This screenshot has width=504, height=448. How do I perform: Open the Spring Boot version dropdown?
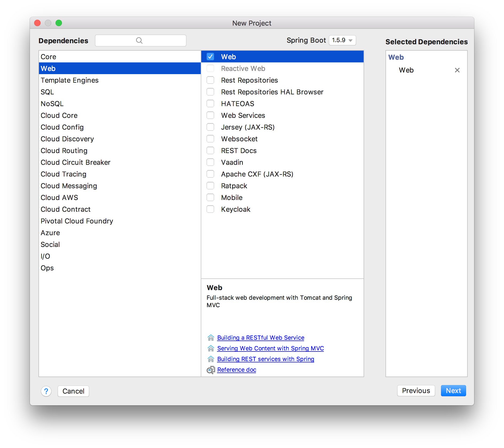342,40
